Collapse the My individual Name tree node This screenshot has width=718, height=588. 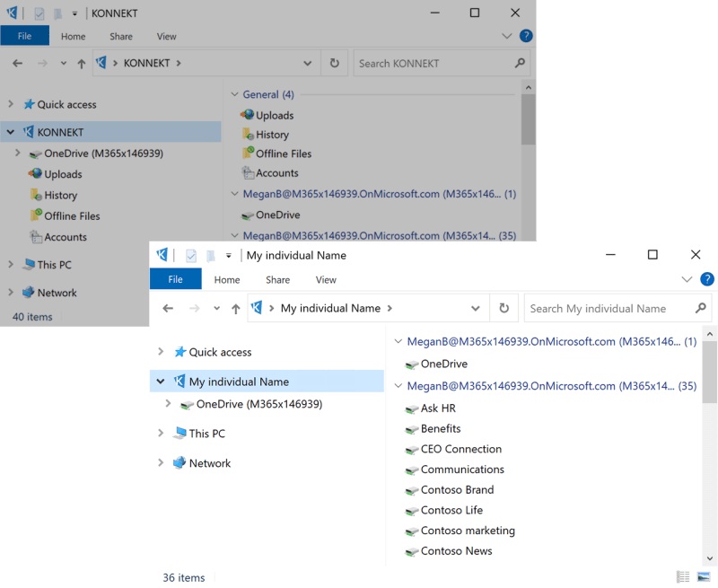coord(161,382)
